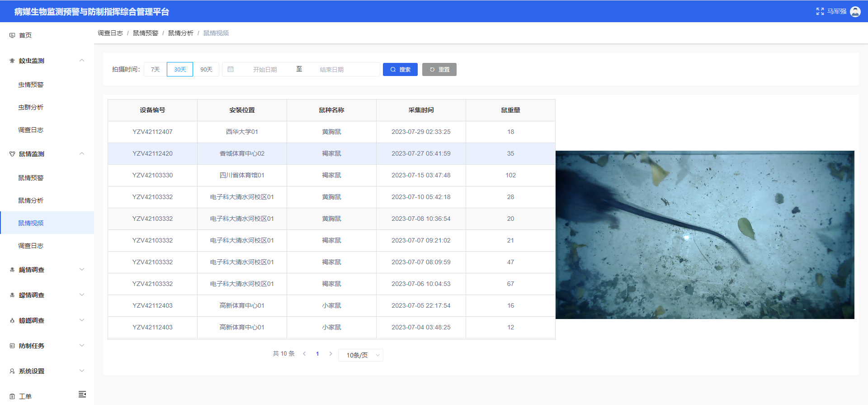Viewport: 868px width, 405px height.
Task: Click the 搜索 search button
Action: pos(400,69)
